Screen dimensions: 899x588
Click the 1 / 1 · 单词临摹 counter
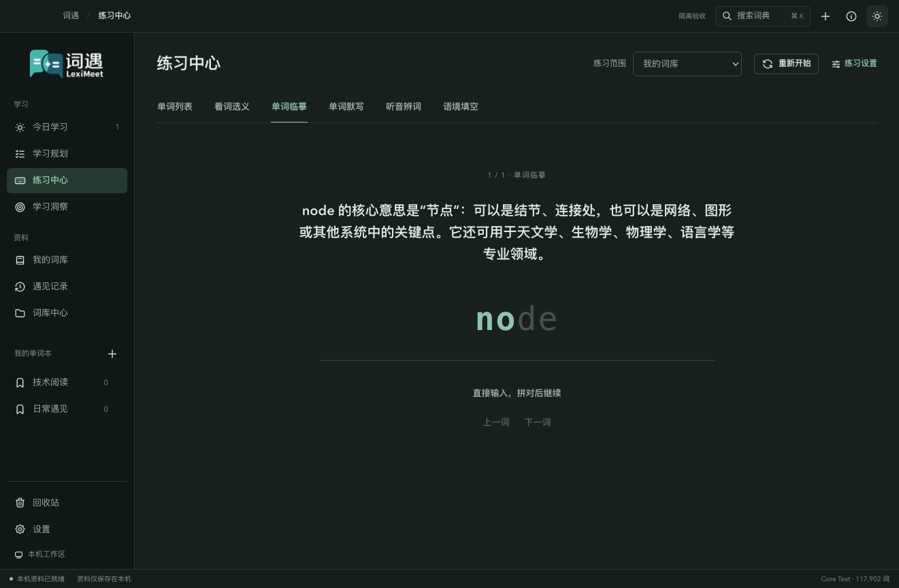coord(517,176)
